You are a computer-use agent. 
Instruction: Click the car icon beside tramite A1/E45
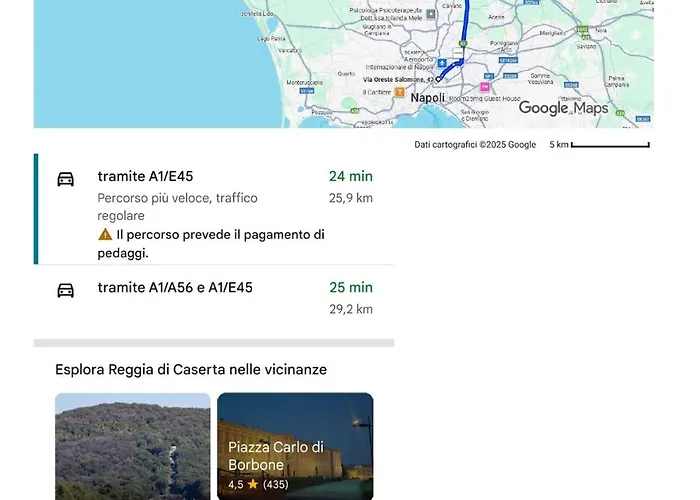[x=66, y=179]
